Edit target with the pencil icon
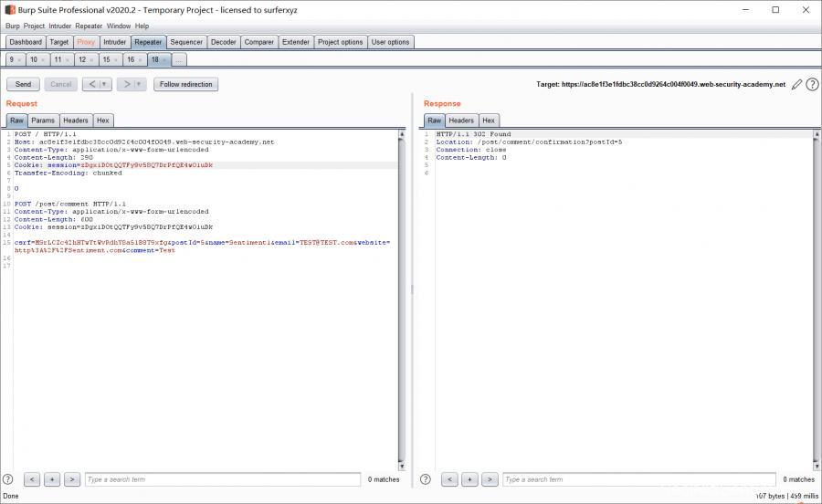This screenshot has height=504, width=822. [796, 84]
